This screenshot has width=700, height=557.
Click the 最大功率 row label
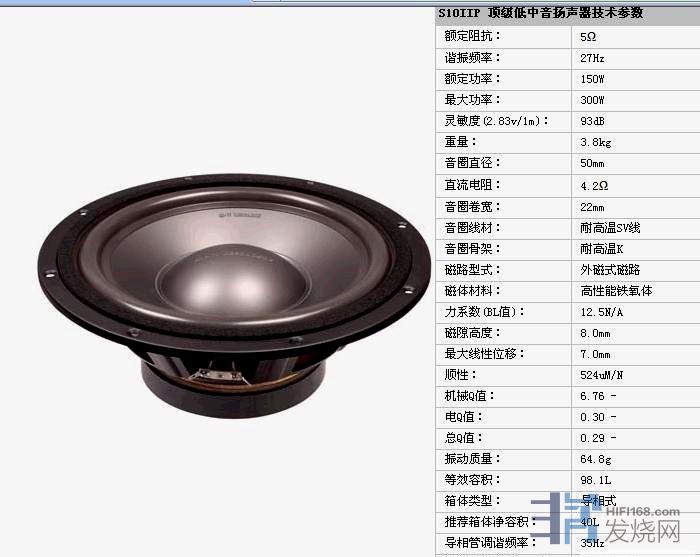tap(473, 100)
